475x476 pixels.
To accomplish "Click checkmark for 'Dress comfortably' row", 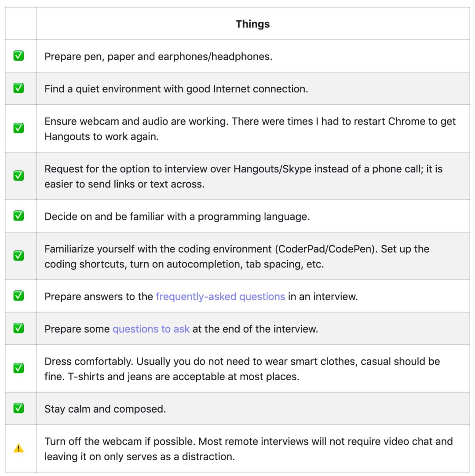I will point(18,368).
